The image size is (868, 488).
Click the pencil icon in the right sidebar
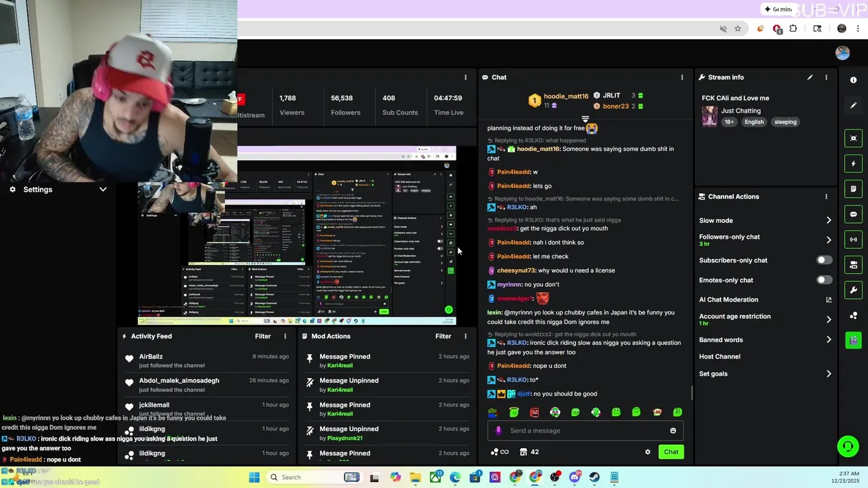tap(853, 105)
